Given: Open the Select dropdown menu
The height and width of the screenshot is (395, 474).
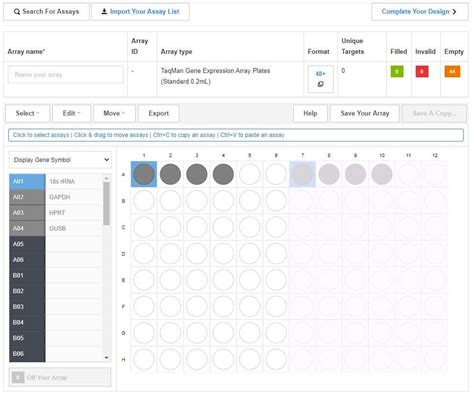Looking at the screenshot, I should [27, 113].
